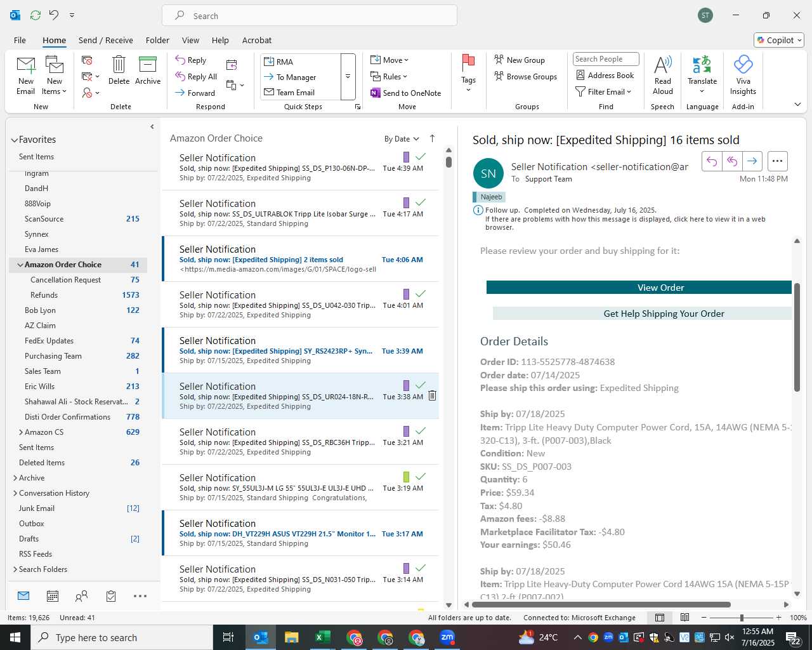This screenshot has height=650, width=812.
Task: Collapse the Favorites section
Action: click(x=15, y=140)
